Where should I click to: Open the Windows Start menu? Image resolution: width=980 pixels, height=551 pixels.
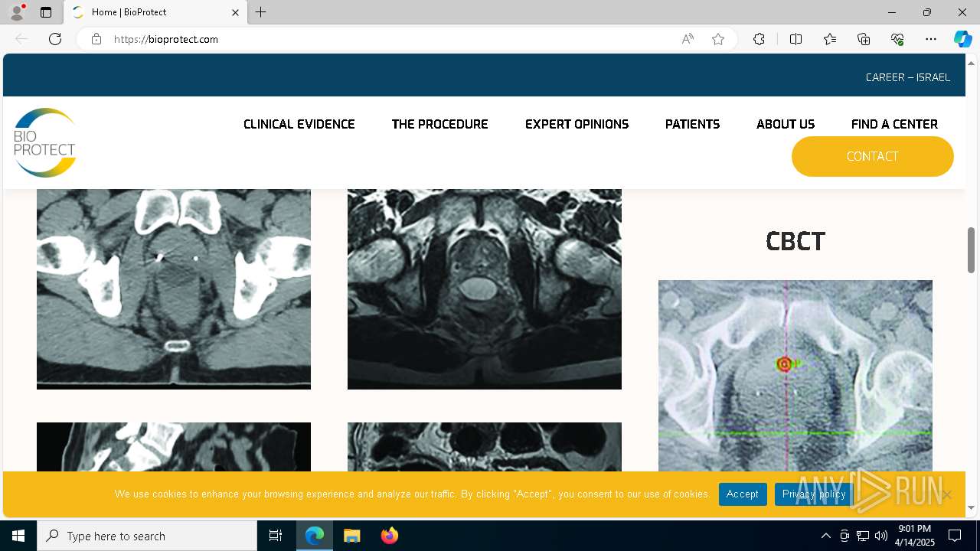click(18, 536)
